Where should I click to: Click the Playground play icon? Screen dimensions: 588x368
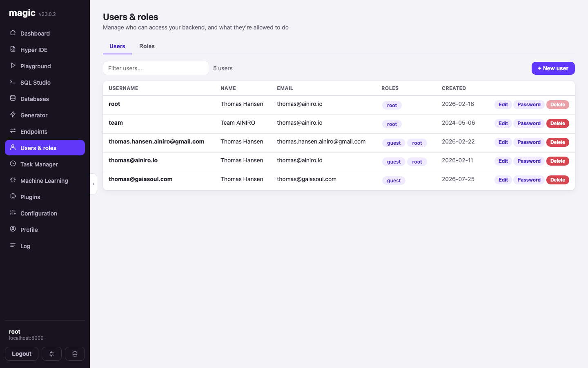tap(13, 65)
